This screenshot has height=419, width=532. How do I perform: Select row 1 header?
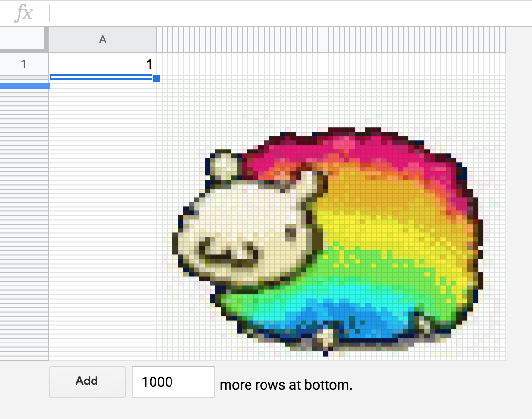pos(24,64)
